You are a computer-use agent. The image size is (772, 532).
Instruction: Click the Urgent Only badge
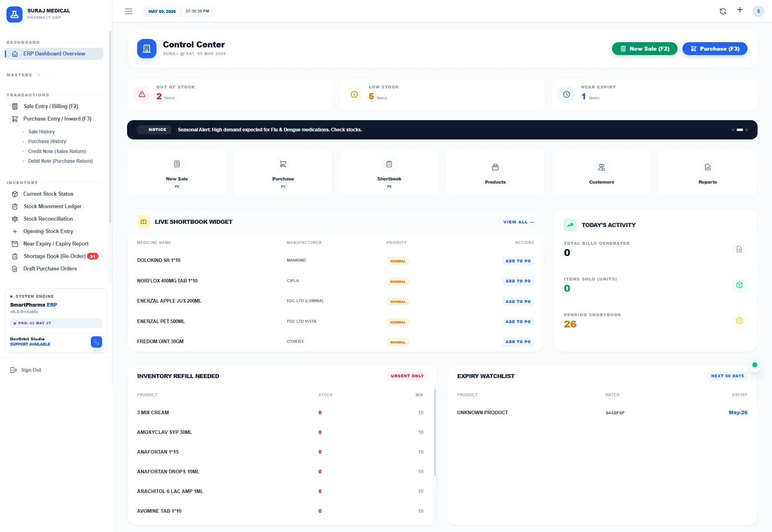point(407,376)
